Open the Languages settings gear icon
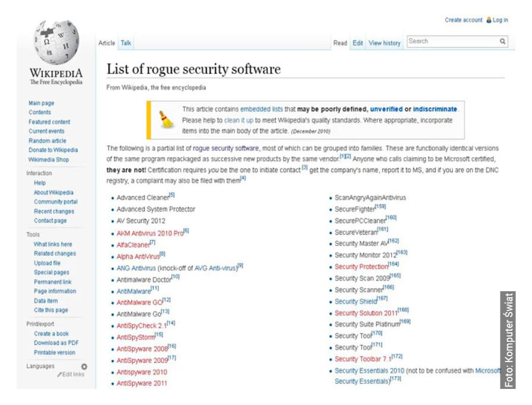 (84, 366)
